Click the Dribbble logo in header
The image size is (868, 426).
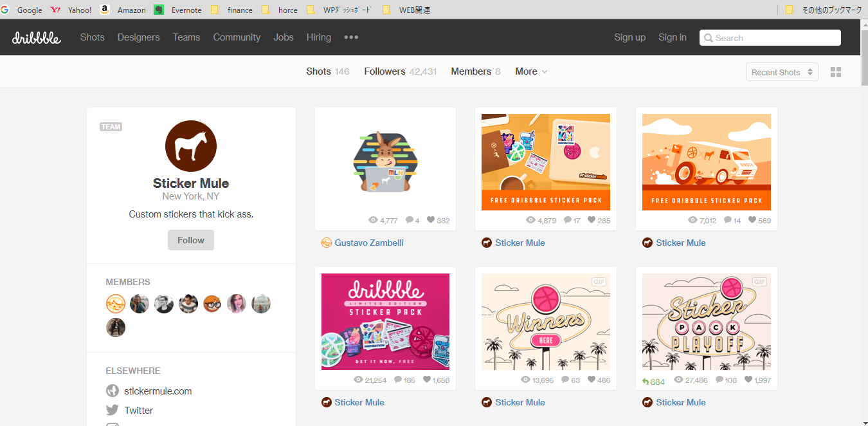pyautogui.click(x=37, y=38)
